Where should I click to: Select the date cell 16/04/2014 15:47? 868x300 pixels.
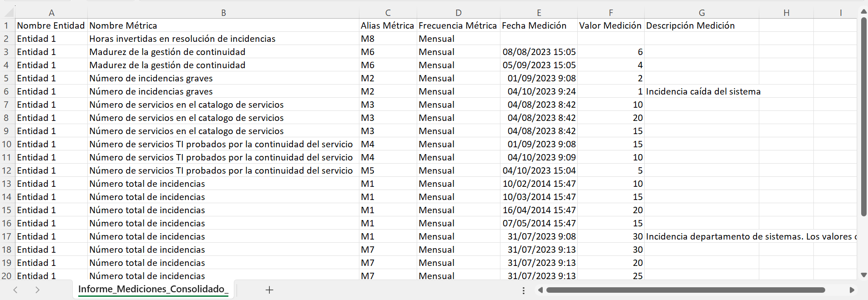click(x=539, y=210)
